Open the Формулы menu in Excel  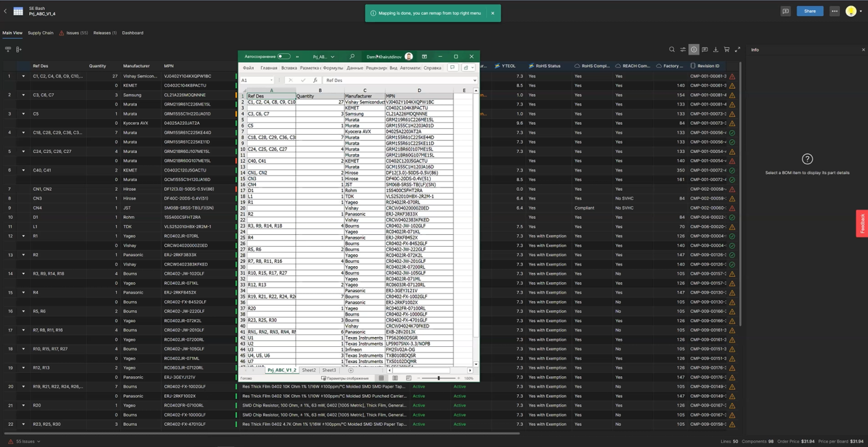pos(333,67)
